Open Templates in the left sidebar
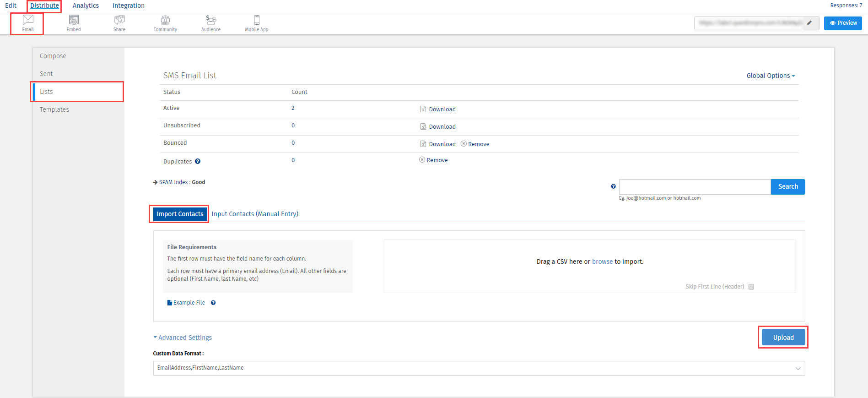Viewport: 868px width, 398px height. (x=54, y=109)
